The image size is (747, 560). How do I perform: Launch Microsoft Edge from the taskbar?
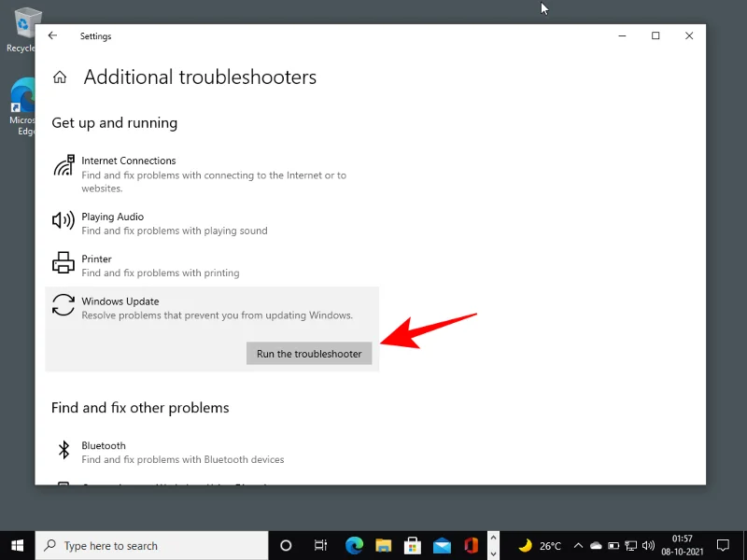click(353, 545)
